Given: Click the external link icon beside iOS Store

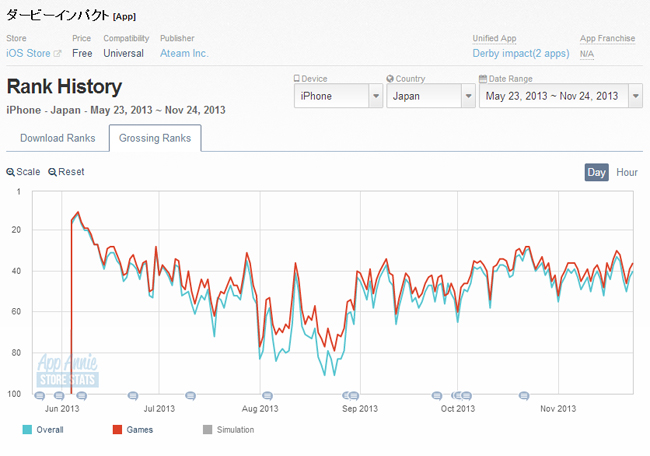Looking at the screenshot, I should click(x=58, y=53).
